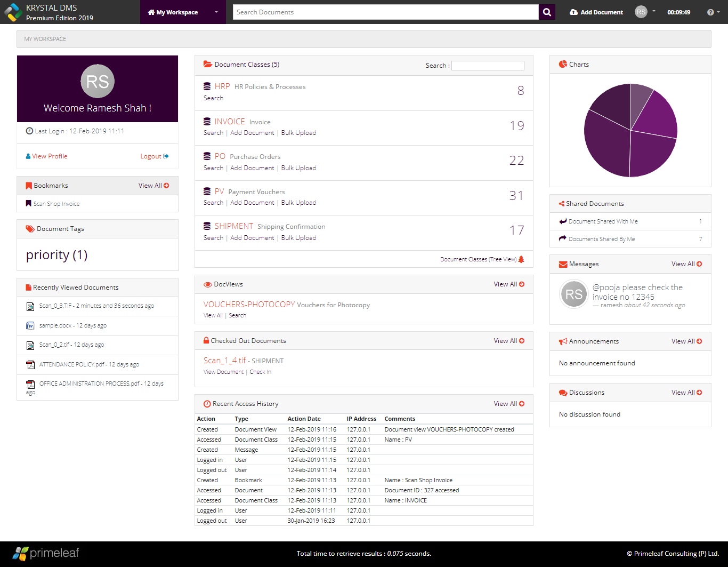
Task: Click the INVOICE class stack icon
Action: tap(207, 122)
